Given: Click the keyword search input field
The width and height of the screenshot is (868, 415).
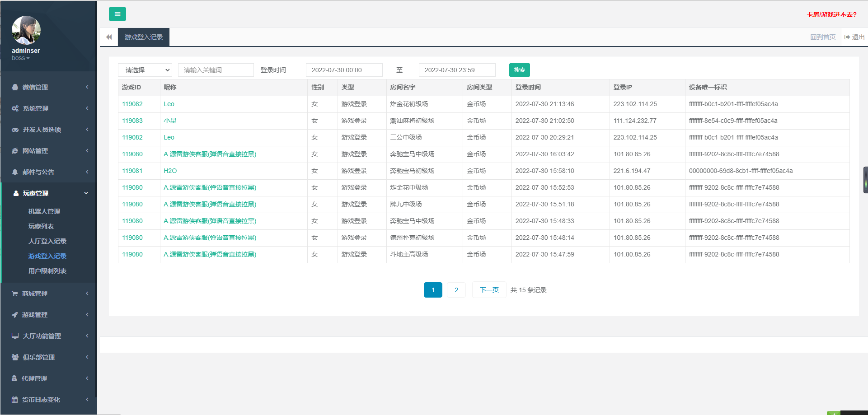Looking at the screenshot, I should tap(216, 70).
